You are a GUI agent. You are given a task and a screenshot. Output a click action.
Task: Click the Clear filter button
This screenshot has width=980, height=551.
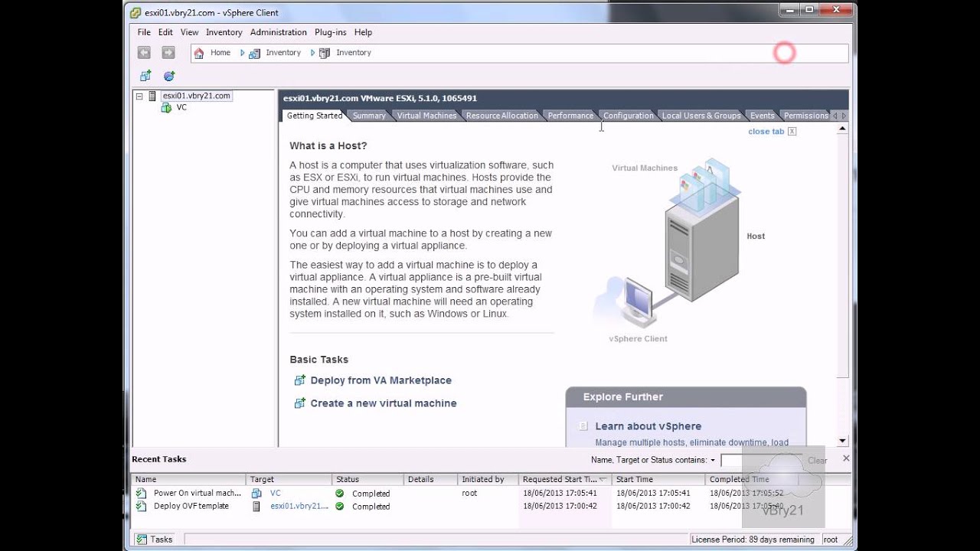[818, 461]
